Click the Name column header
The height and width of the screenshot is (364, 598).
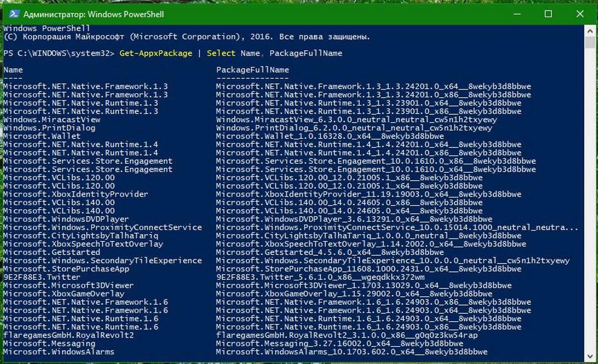pos(13,70)
